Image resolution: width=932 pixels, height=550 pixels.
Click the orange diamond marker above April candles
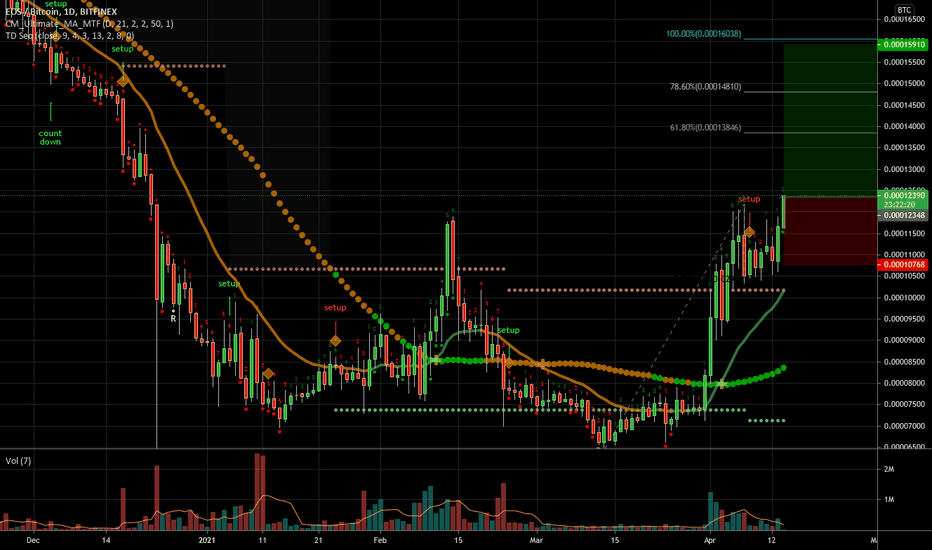(x=750, y=232)
